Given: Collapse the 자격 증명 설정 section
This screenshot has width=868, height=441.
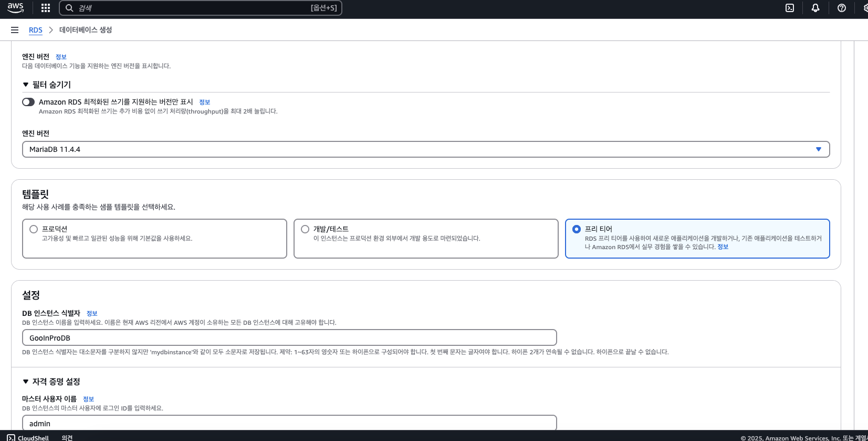Looking at the screenshot, I should [51, 382].
